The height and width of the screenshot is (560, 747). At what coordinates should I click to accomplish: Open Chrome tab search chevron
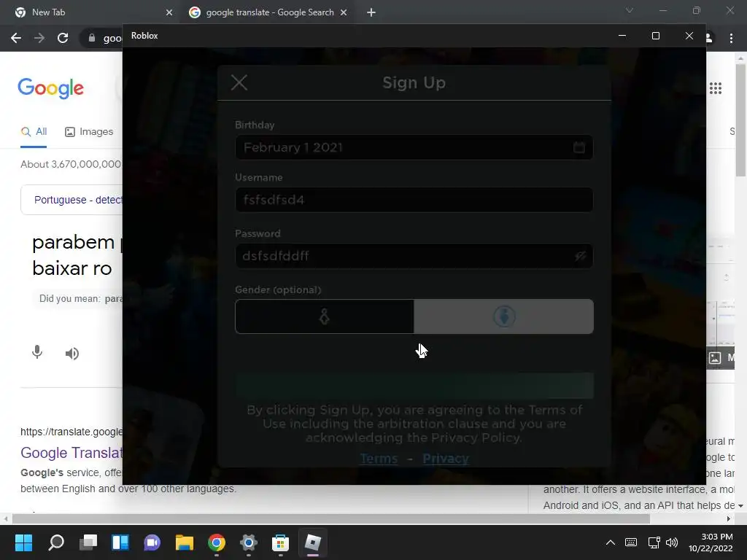630,10
